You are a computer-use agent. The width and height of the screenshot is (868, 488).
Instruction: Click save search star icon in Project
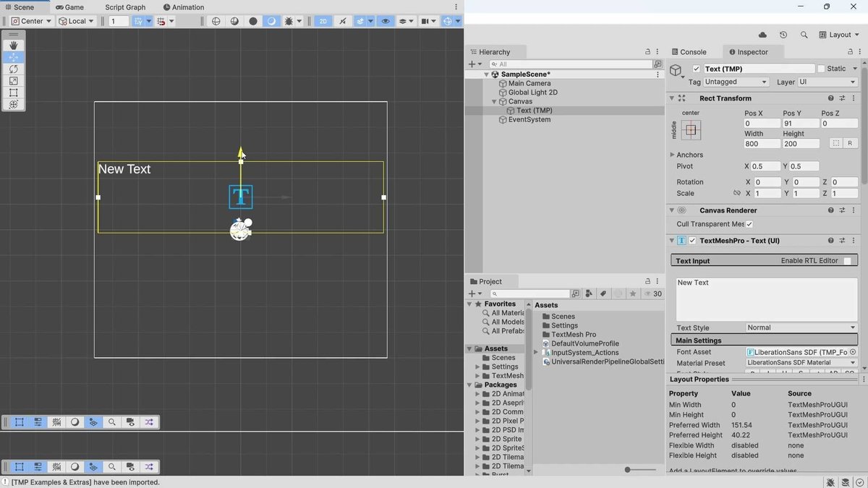[633, 294]
